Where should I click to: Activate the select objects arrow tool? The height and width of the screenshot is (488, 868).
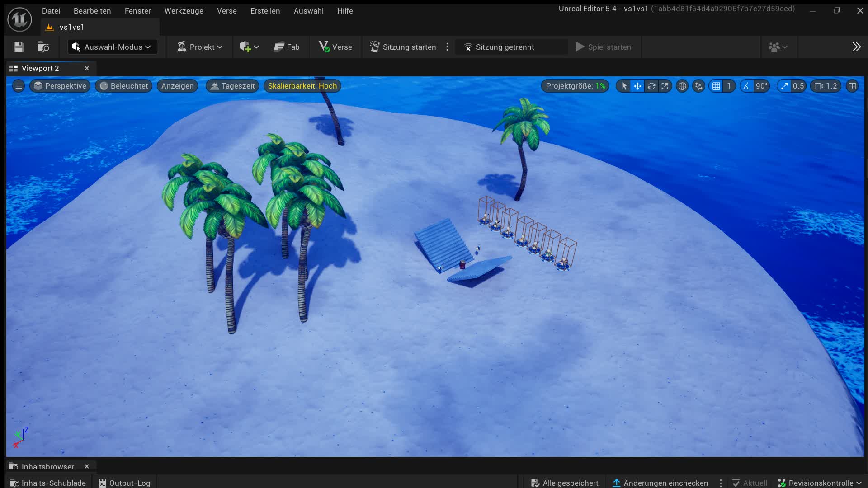tap(624, 86)
